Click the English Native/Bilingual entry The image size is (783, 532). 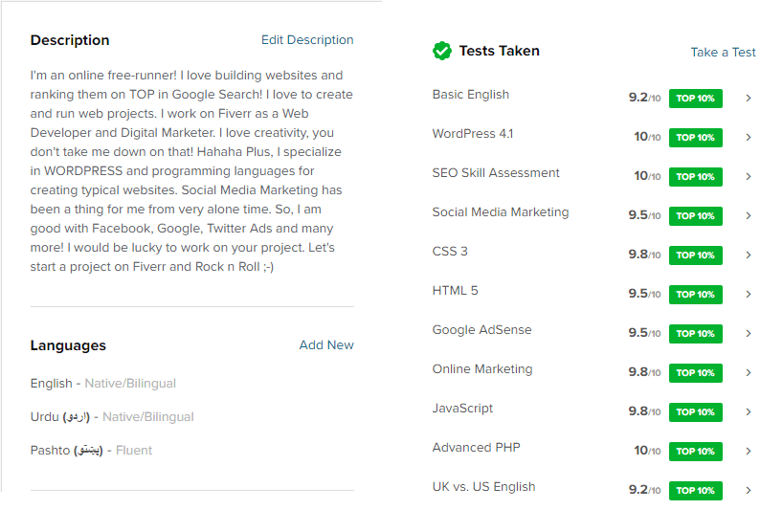click(x=102, y=384)
